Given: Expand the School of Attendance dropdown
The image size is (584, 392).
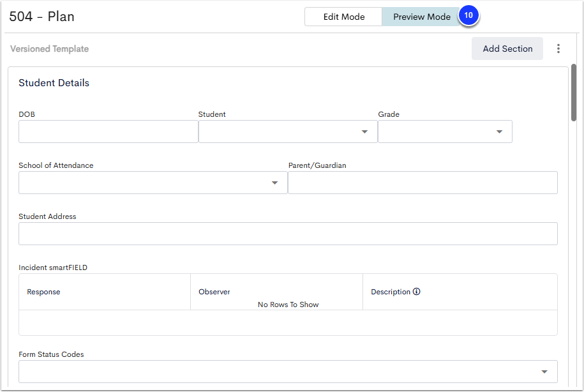Looking at the screenshot, I should [x=153, y=183].
